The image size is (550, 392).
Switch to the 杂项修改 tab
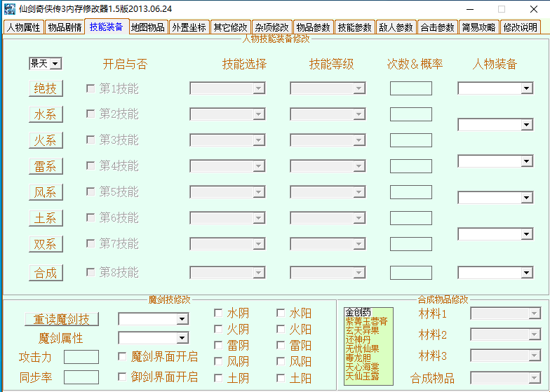click(272, 27)
